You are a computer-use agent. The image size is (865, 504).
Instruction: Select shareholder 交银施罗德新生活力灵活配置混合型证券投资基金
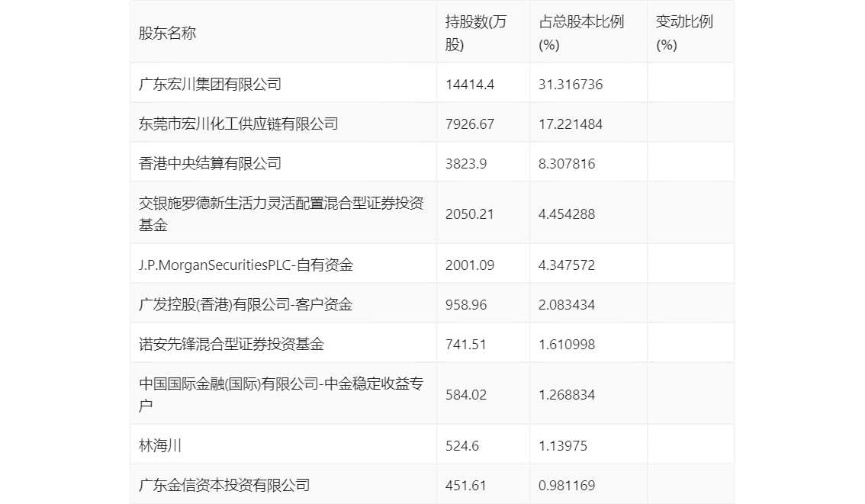coord(281,214)
